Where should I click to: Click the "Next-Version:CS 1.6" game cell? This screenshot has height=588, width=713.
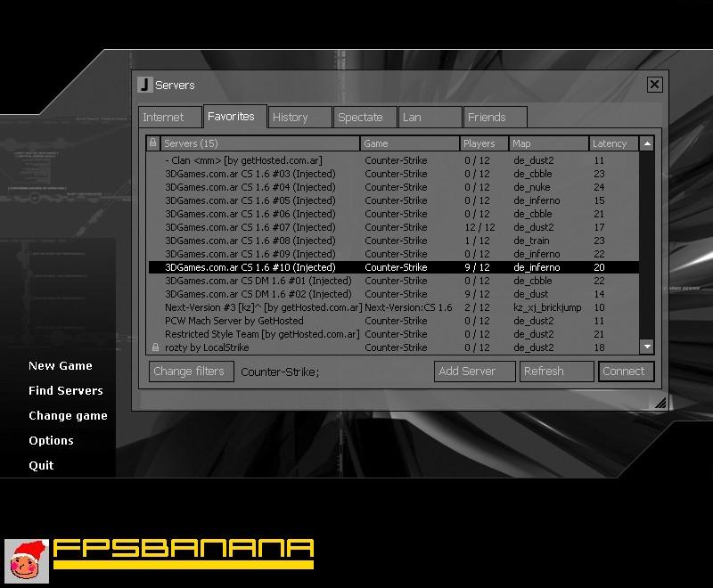click(x=408, y=307)
